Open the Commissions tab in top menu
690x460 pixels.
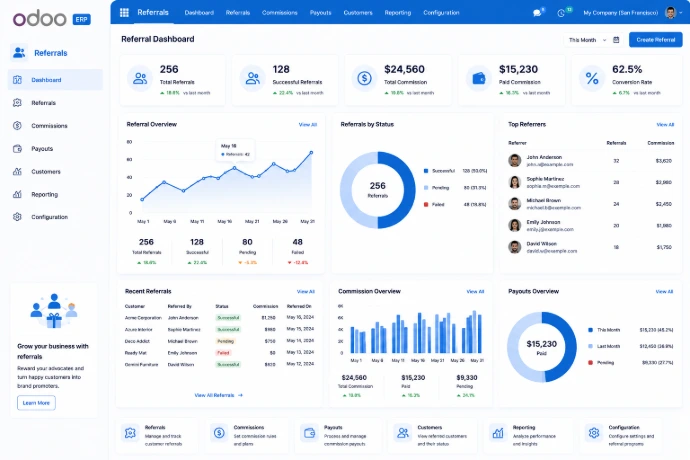[280, 13]
